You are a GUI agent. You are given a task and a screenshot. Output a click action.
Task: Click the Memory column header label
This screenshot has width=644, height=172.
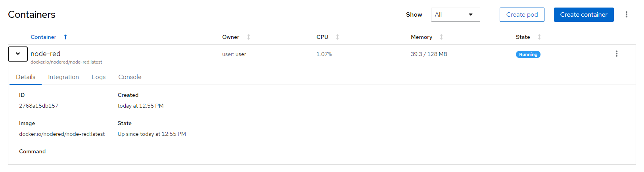tap(421, 37)
